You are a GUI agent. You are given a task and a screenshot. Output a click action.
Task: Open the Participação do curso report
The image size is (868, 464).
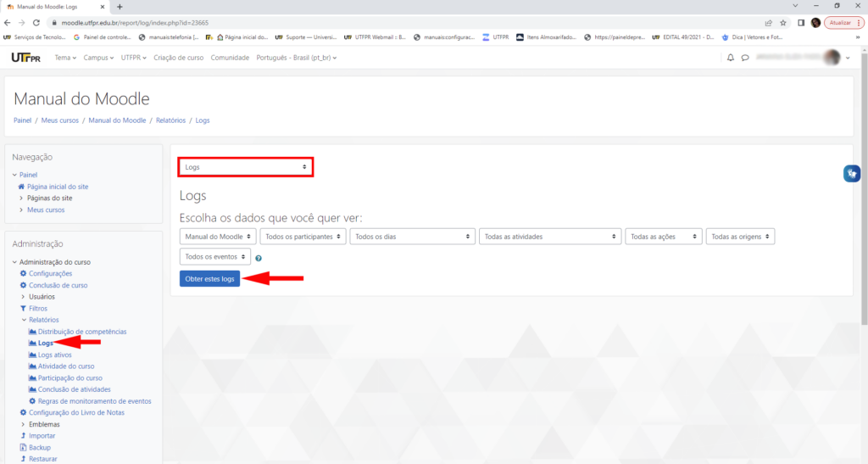(70, 378)
